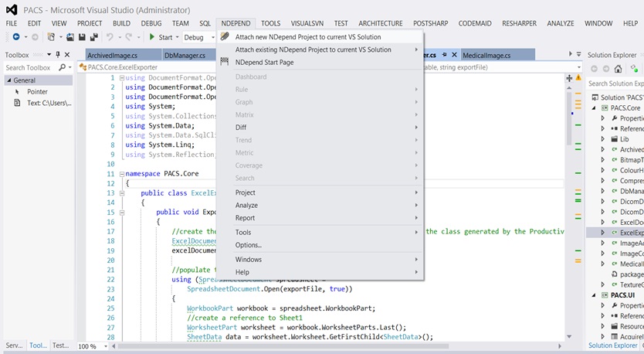Click the Save All toolbar icon
The width and height of the screenshot is (644, 354).
tap(94, 37)
